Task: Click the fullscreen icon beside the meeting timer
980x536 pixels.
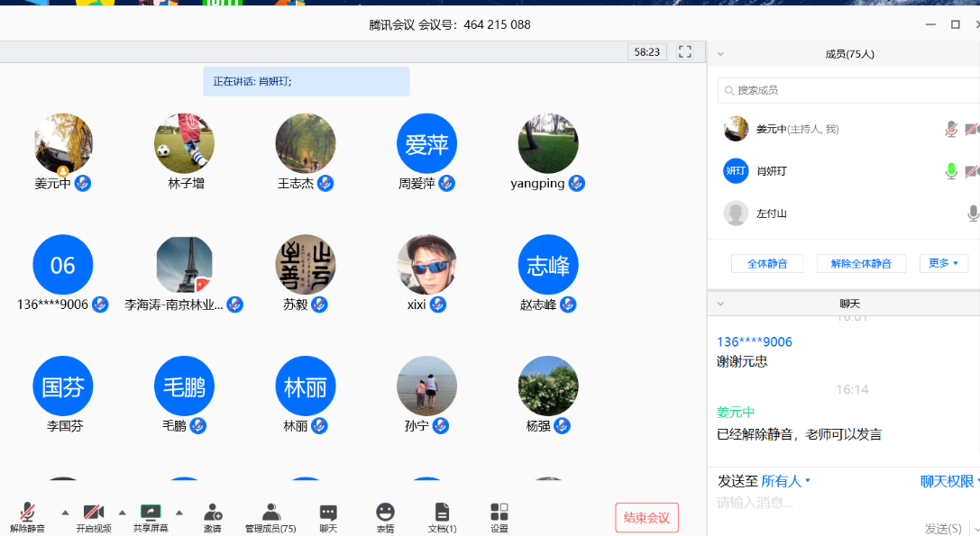Action: pos(684,51)
